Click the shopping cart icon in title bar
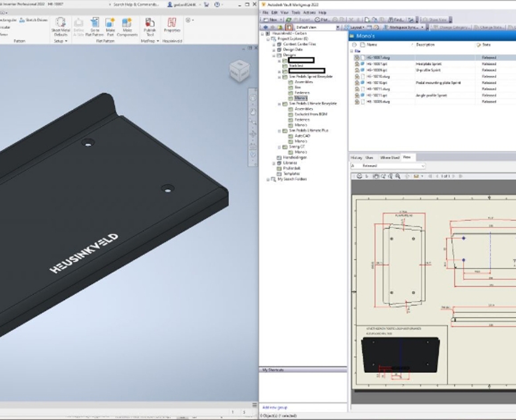The height and width of the screenshot is (420, 516). 206,4
